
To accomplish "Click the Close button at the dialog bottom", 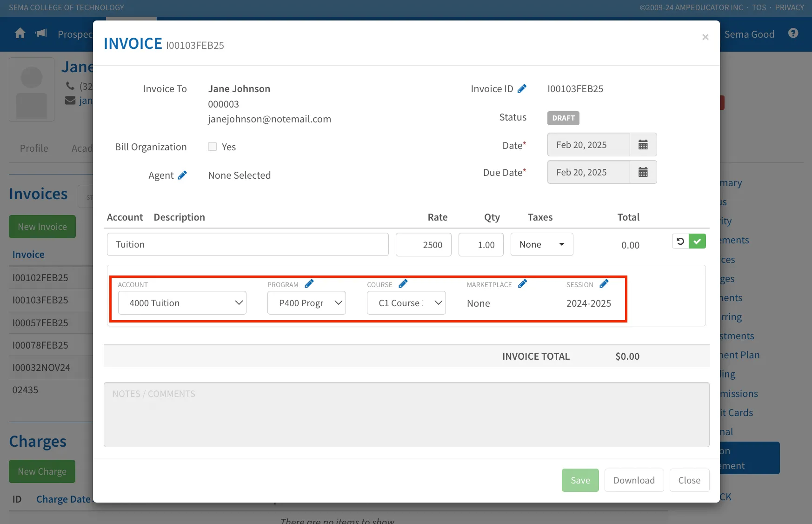I will (689, 480).
